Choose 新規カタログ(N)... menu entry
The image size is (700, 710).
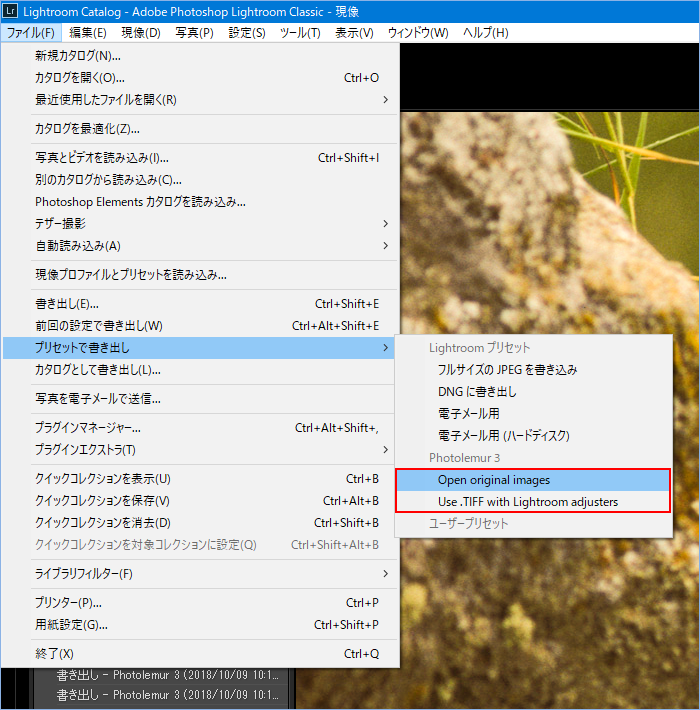point(200,56)
